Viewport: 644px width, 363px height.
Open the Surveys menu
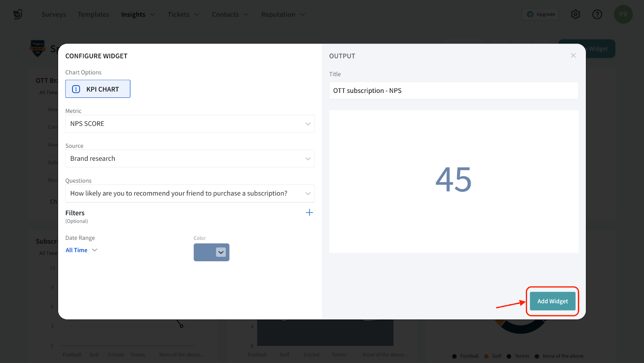tap(54, 14)
